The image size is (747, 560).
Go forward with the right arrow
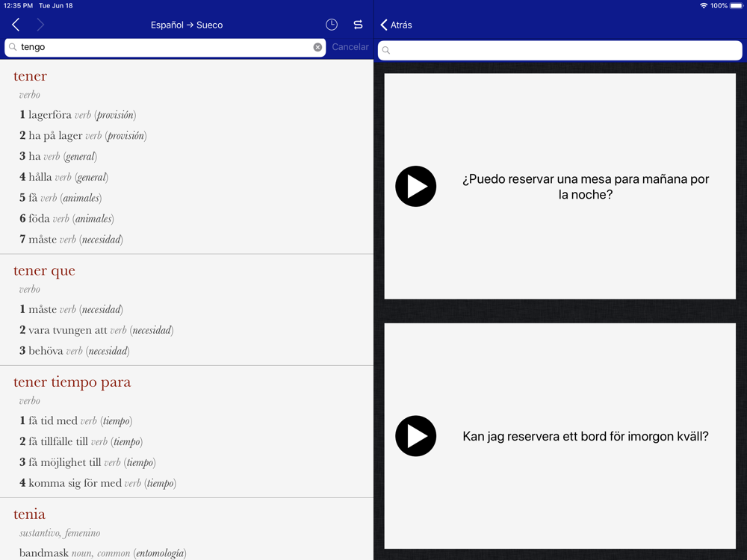coord(40,25)
